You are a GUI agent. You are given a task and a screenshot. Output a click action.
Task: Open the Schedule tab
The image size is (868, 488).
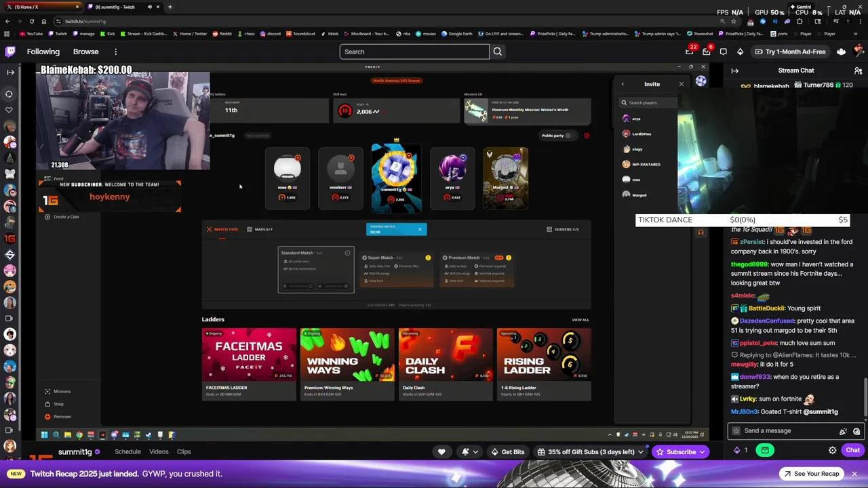coord(127,451)
